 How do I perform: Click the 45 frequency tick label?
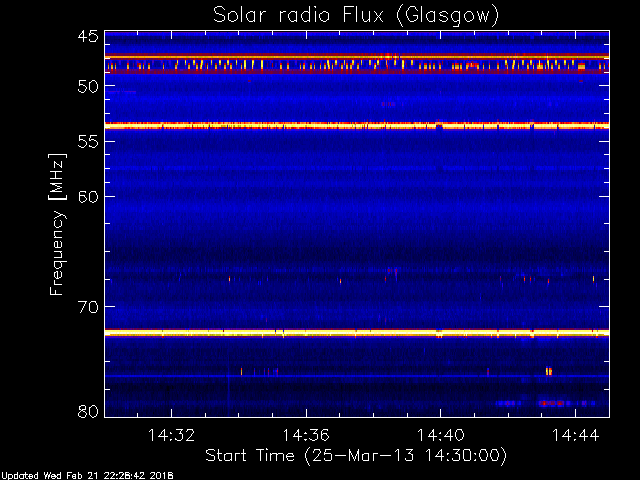point(88,37)
